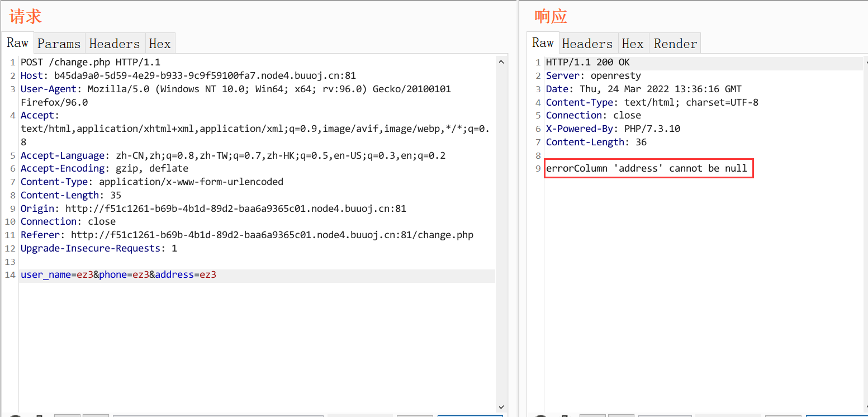This screenshot has height=417, width=868.
Task: Click the errorColumn 'address' cannot be null text
Action: pos(647,168)
